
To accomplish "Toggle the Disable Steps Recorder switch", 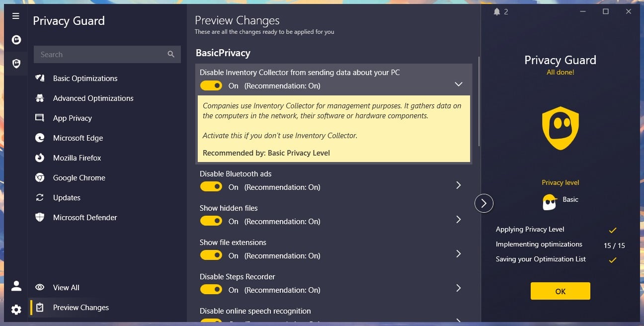I will tap(211, 290).
